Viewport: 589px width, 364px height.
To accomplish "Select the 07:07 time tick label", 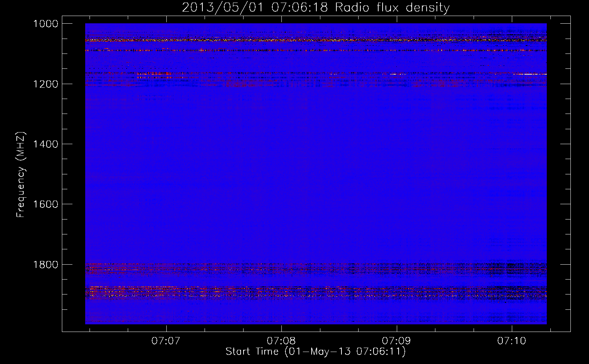I will coord(166,341).
